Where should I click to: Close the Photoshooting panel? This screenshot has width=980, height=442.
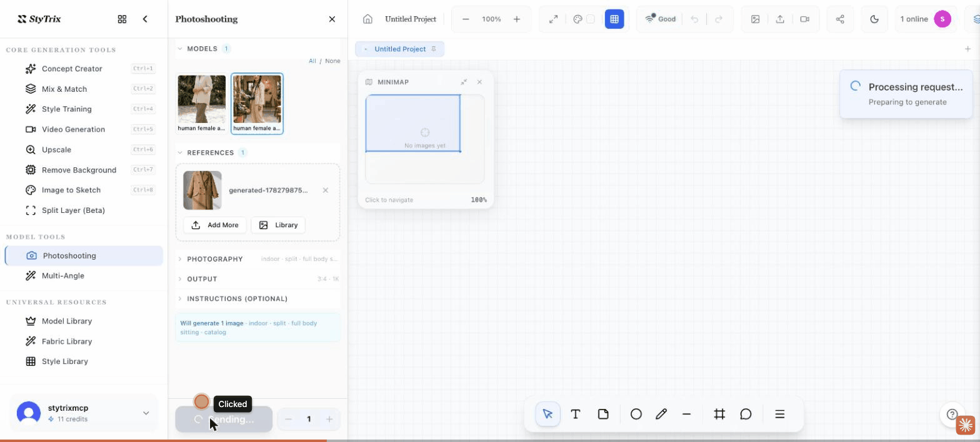tap(332, 19)
